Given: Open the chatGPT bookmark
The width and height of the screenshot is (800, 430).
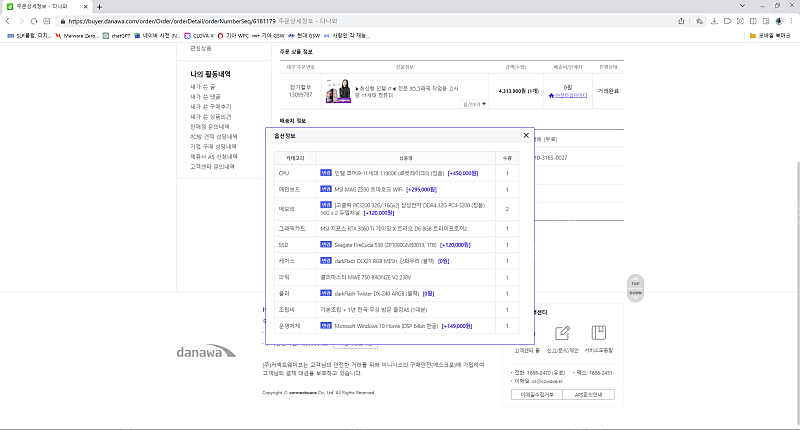Looking at the screenshot, I should click(x=116, y=36).
